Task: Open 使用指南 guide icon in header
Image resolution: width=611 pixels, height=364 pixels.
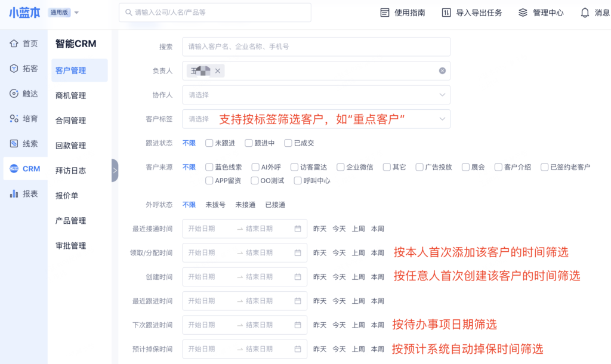Action: pyautogui.click(x=385, y=13)
